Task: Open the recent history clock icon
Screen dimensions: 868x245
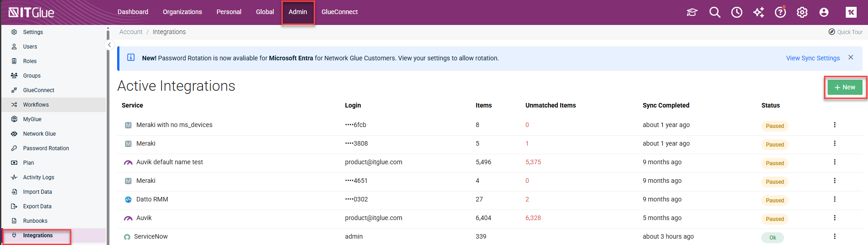Action: (736, 12)
